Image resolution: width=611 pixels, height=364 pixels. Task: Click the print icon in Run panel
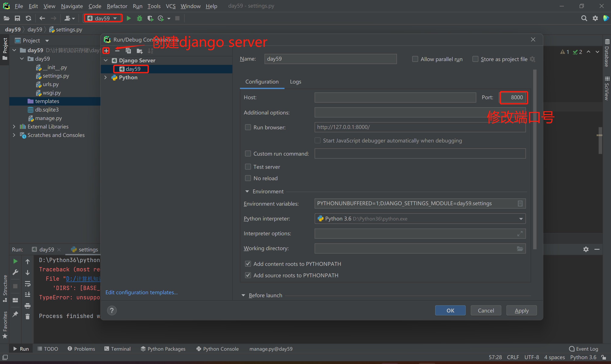pos(28,306)
